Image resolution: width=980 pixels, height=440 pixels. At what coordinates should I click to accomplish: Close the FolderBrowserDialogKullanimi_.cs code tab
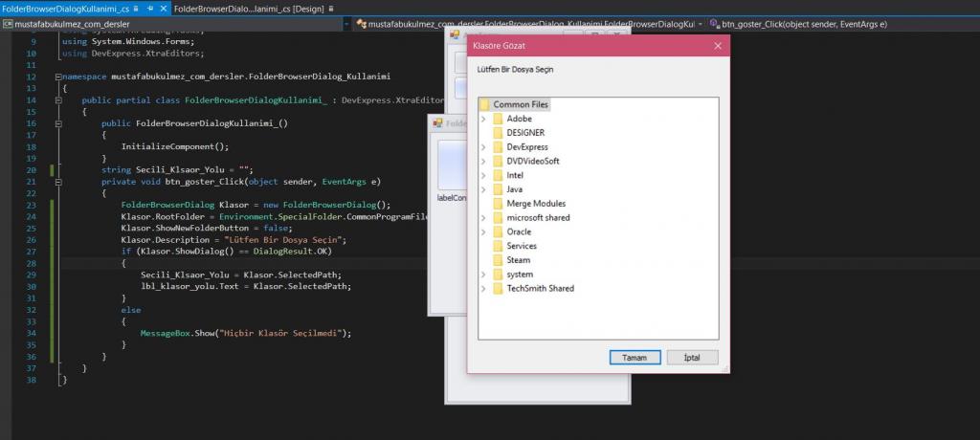click(x=164, y=9)
